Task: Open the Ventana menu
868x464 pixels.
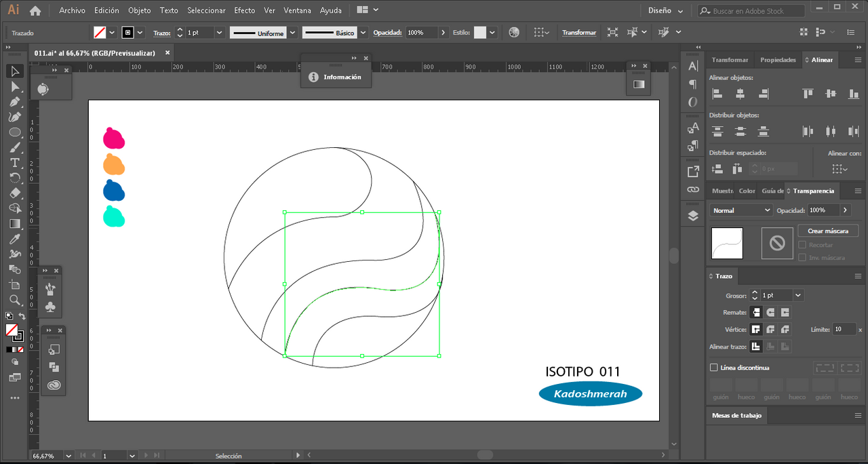Action: coord(298,11)
